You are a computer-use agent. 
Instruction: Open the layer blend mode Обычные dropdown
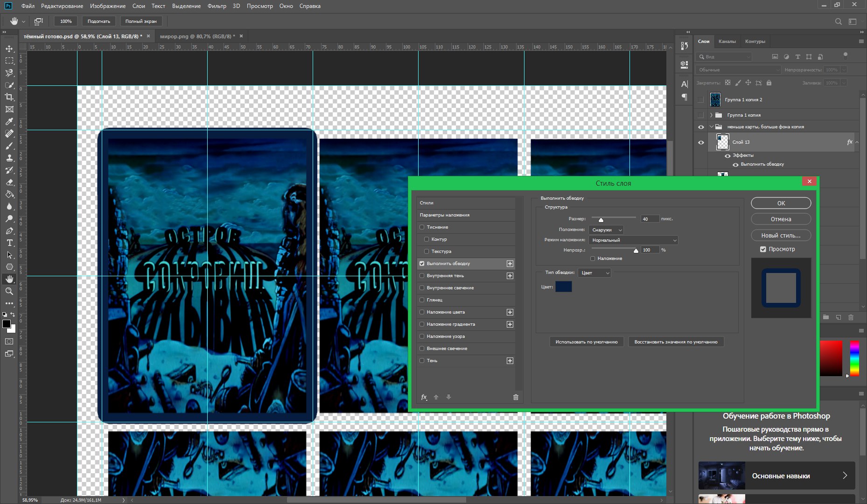point(738,70)
